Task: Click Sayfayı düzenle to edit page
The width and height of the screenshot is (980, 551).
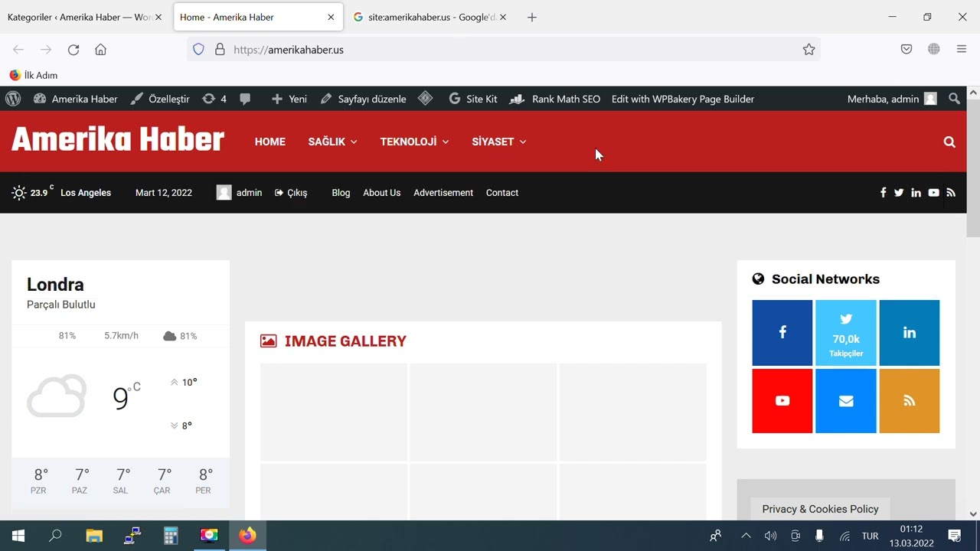Action: tap(363, 99)
